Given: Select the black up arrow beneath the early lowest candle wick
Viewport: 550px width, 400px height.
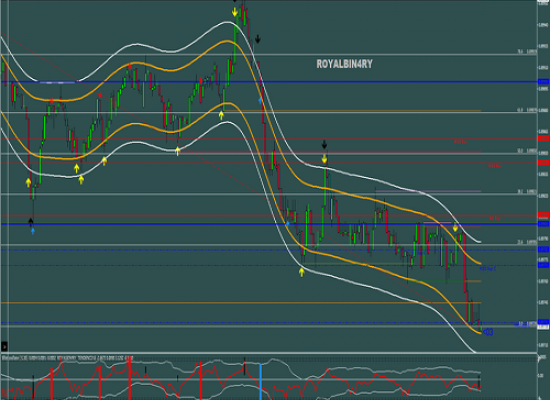Looking at the screenshot, I should [31, 221].
